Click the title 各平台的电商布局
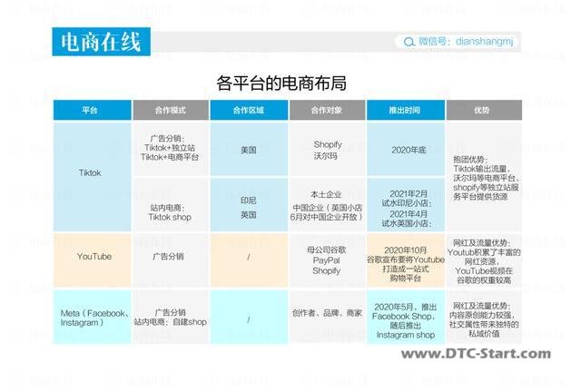The height and width of the screenshot is (392, 581). 281,83
